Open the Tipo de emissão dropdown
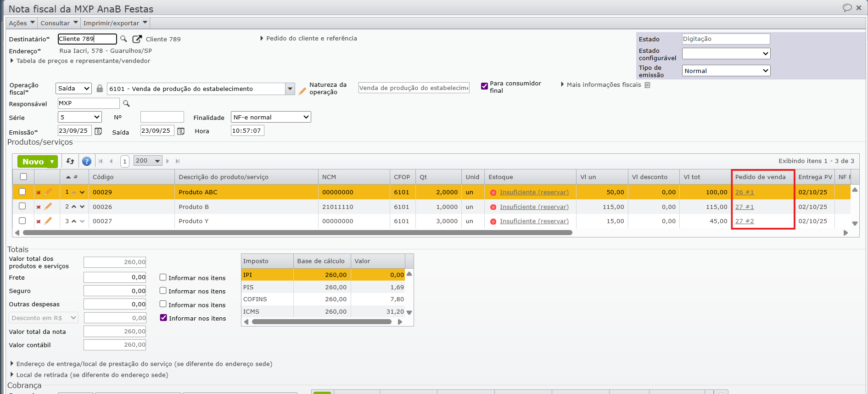Viewport: 868px width, 394px height. tap(726, 71)
